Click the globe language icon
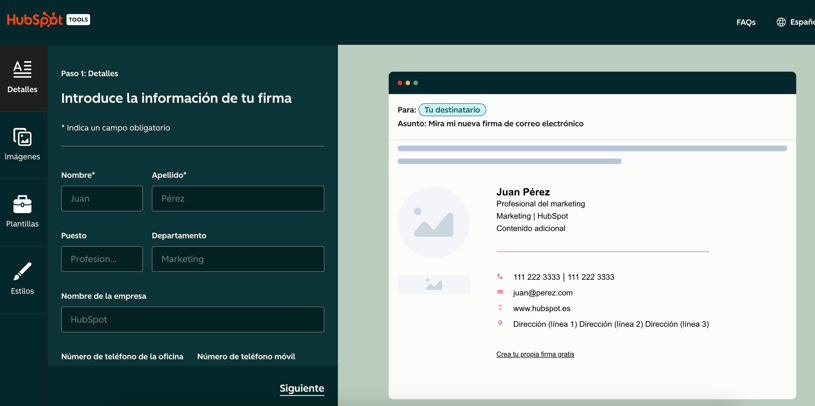This screenshot has width=815, height=406. 781,22
